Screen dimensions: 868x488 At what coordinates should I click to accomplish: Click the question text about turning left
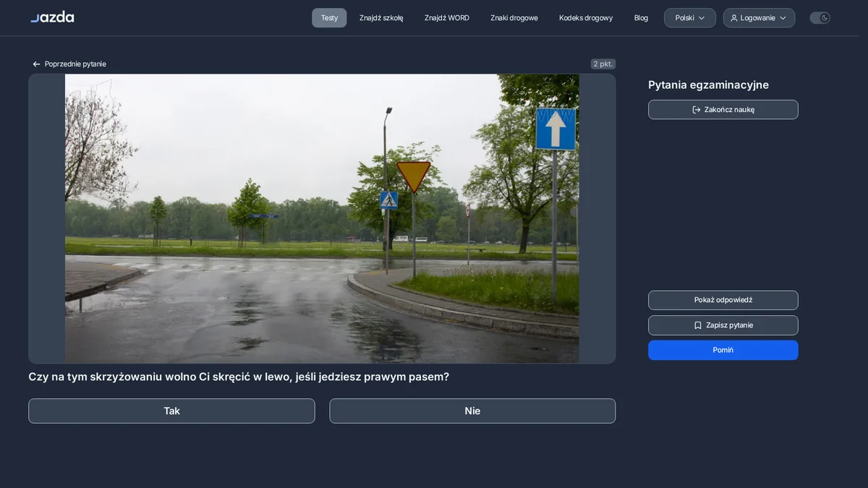239,377
